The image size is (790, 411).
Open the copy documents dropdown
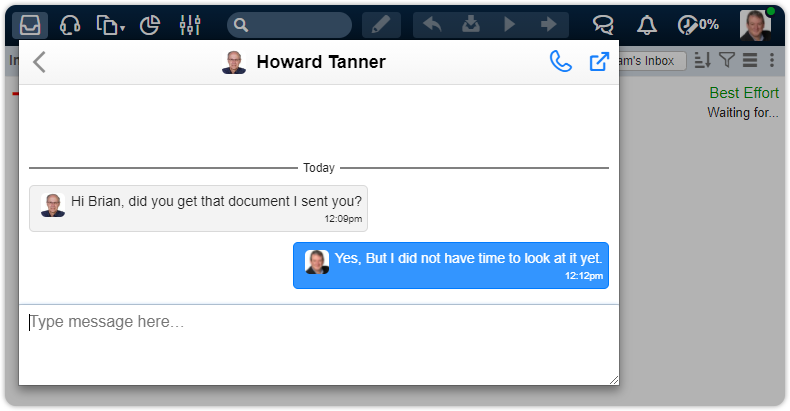(x=110, y=25)
